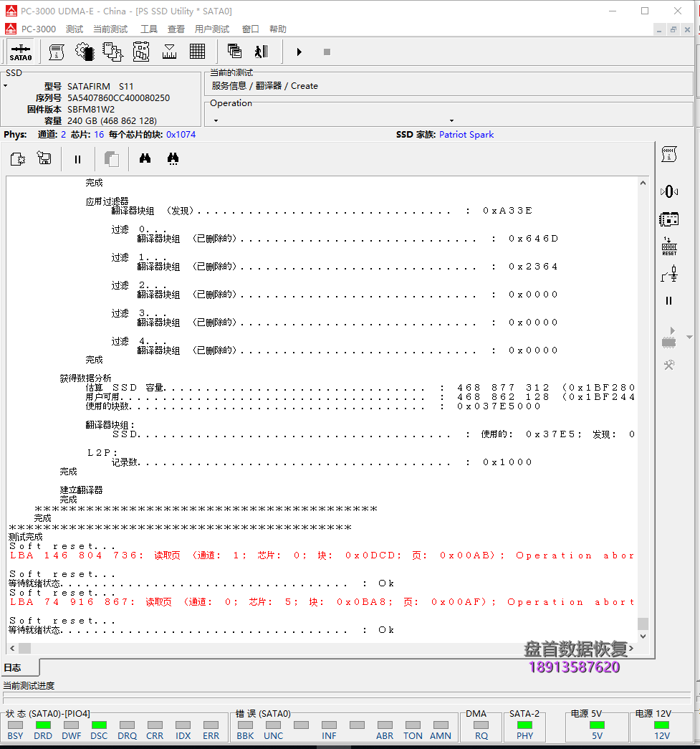Open the 工具 menu
Image resolution: width=700 pixels, height=749 pixels.
coord(148,29)
